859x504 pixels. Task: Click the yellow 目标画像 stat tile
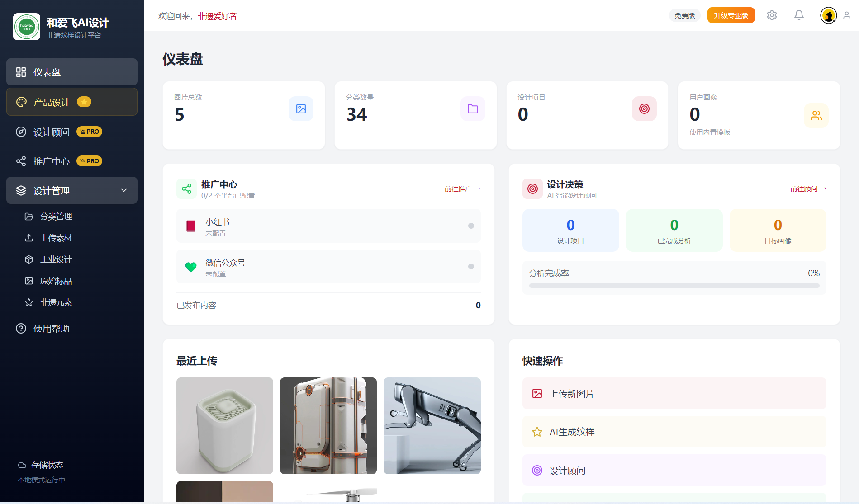(x=778, y=230)
